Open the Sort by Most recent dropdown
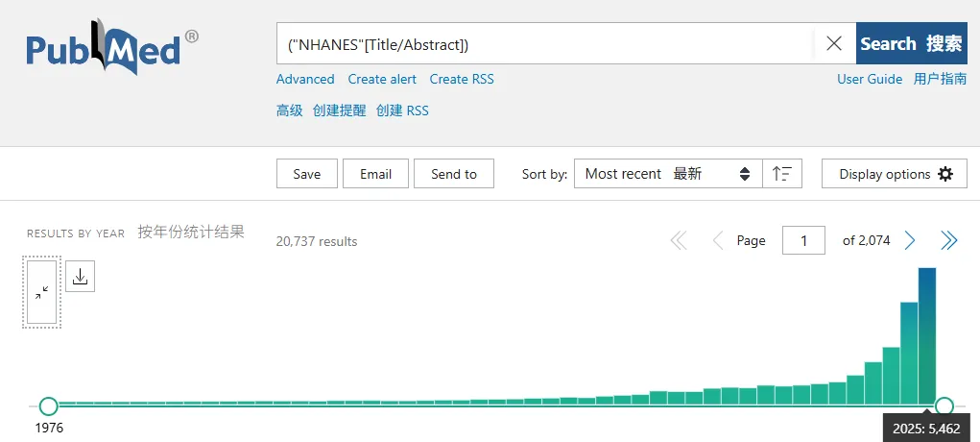Screen dimensions: 980x442 [668, 173]
